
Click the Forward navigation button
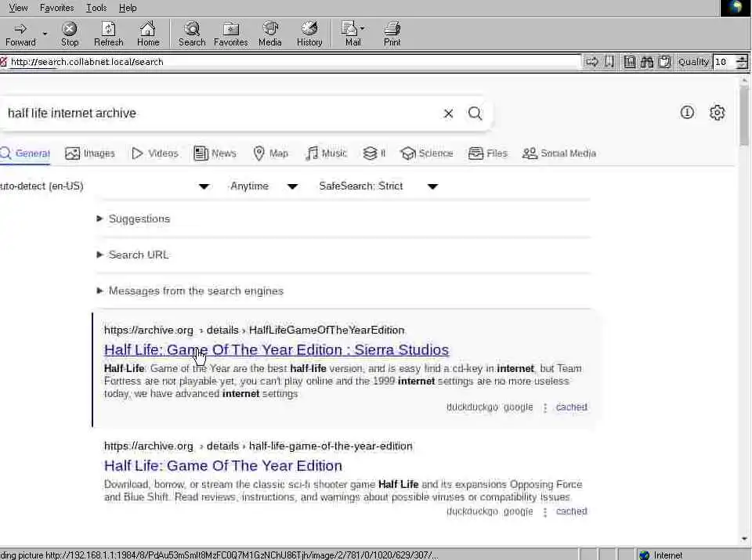pyautogui.click(x=20, y=34)
